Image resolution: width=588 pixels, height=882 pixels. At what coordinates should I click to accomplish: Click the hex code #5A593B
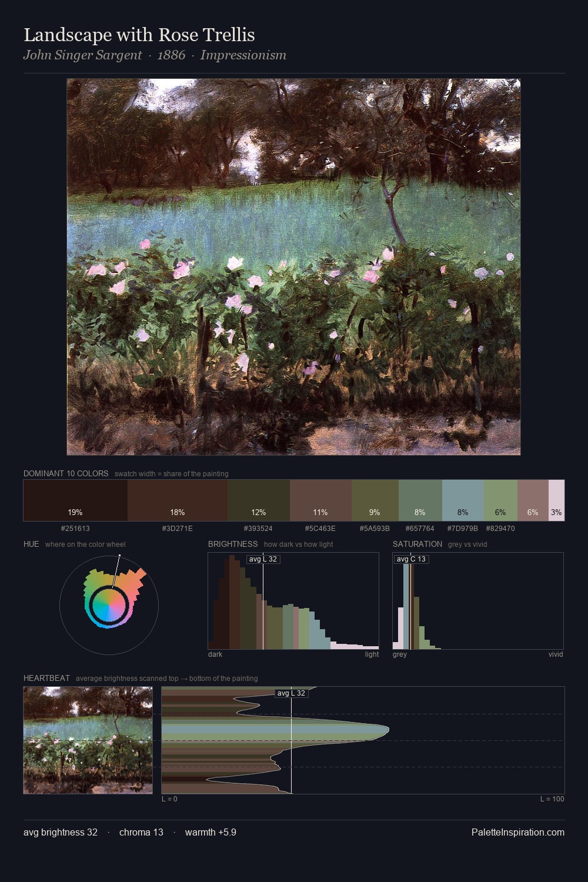375,529
